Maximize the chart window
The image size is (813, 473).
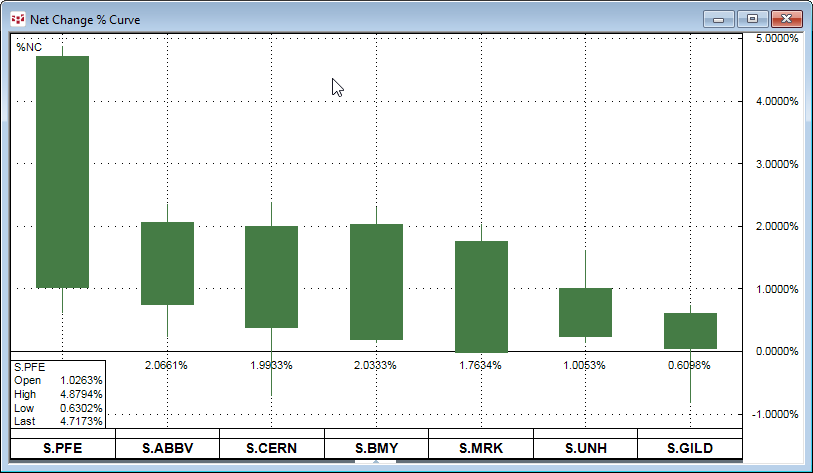pos(752,18)
